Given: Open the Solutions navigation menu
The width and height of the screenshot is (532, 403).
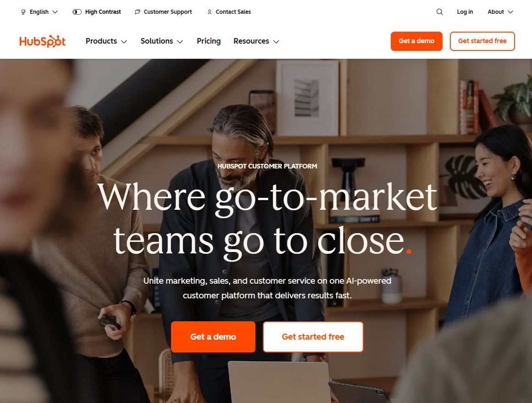Looking at the screenshot, I should (x=162, y=41).
